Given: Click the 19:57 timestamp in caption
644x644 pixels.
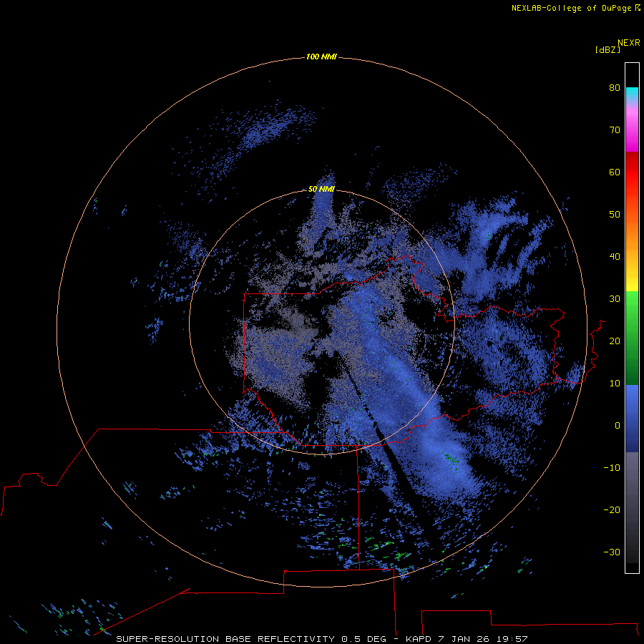Looking at the screenshot, I should (513, 639).
